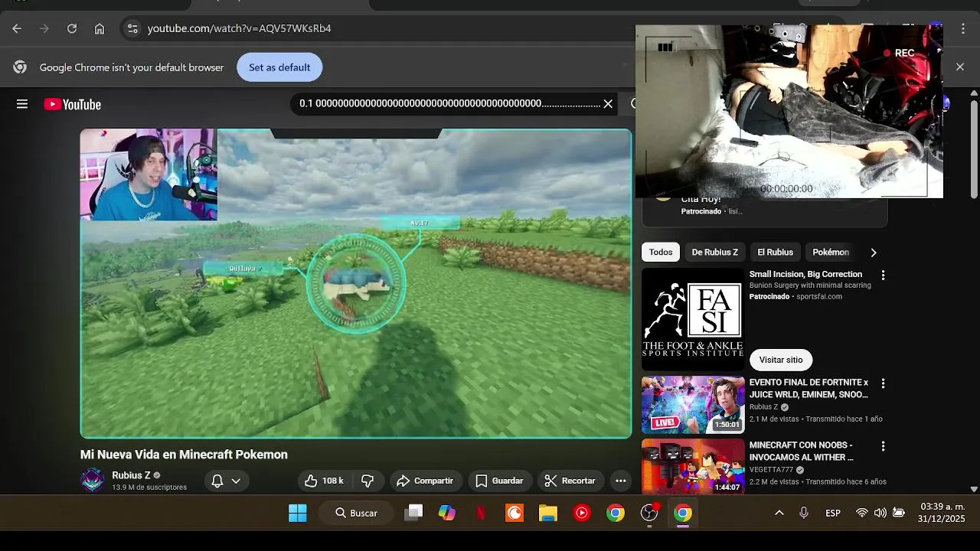Open options for Minecraft con Noobs video

[x=883, y=446]
